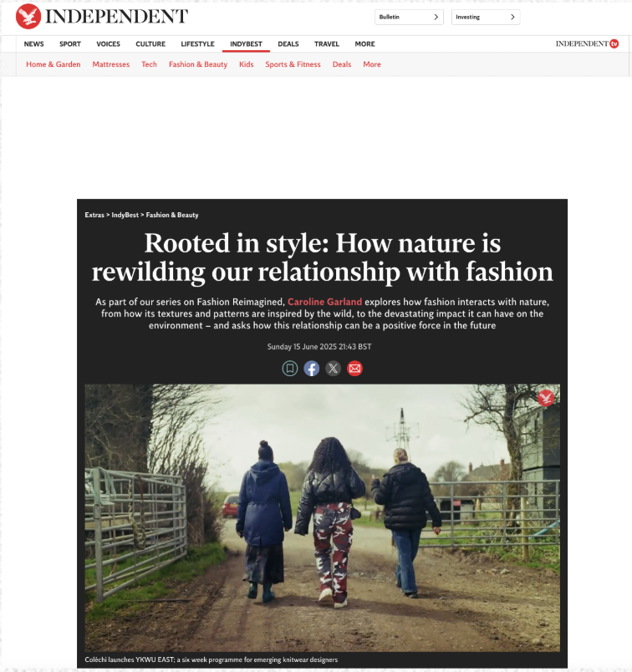Click IndyBest breadcrumb link
Viewport: 632px width, 672px height.
(125, 215)
